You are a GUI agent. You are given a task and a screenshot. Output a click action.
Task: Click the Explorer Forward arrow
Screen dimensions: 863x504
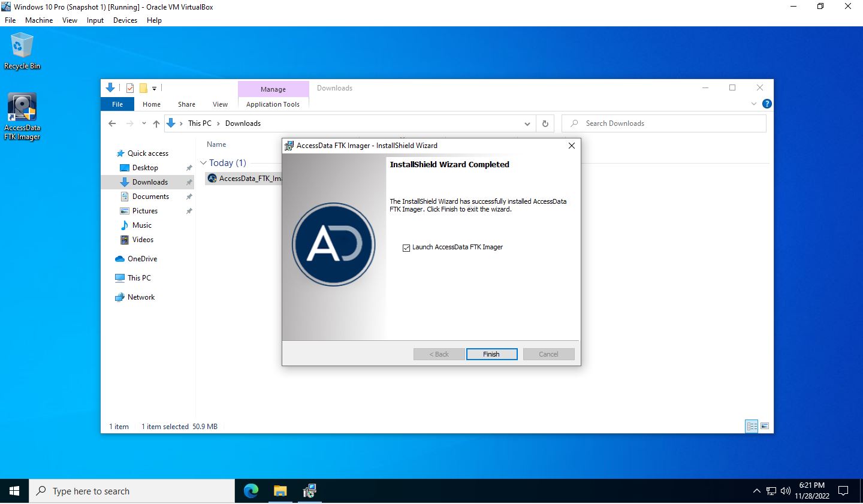point(130,123)
